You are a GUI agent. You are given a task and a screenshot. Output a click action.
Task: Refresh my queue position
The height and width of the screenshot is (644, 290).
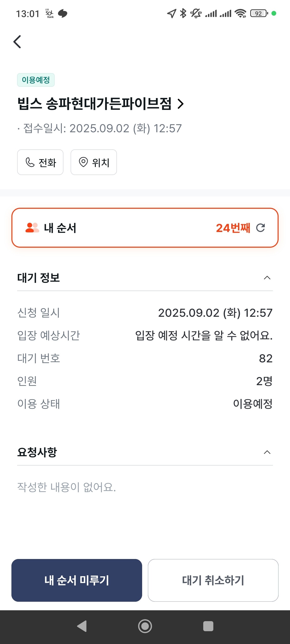click(260, 228)
